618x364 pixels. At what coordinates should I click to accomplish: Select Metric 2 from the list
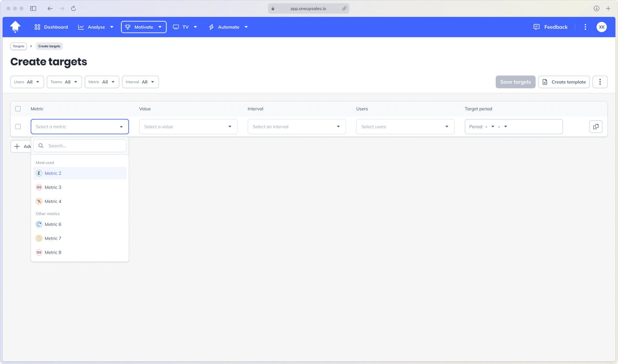(x=80, y=173)
